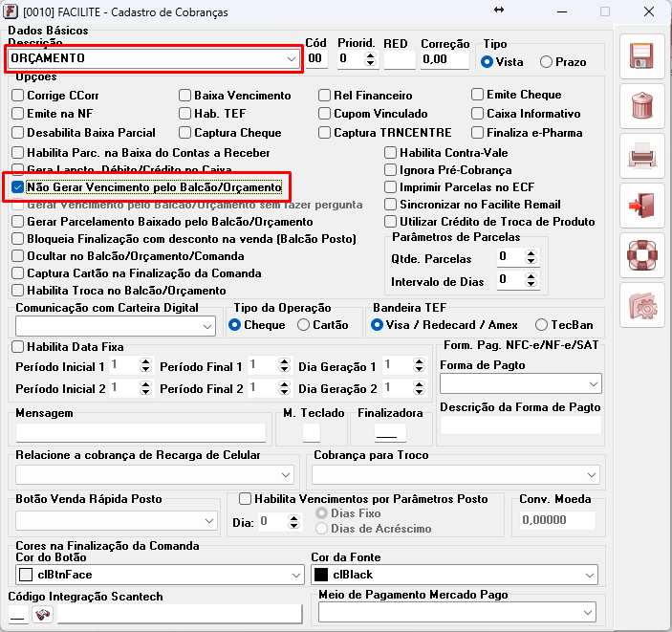Image resolution: width=672 pixels, height=632 pixels.
Task: Click the RED input field
Action: coord(400,59)
